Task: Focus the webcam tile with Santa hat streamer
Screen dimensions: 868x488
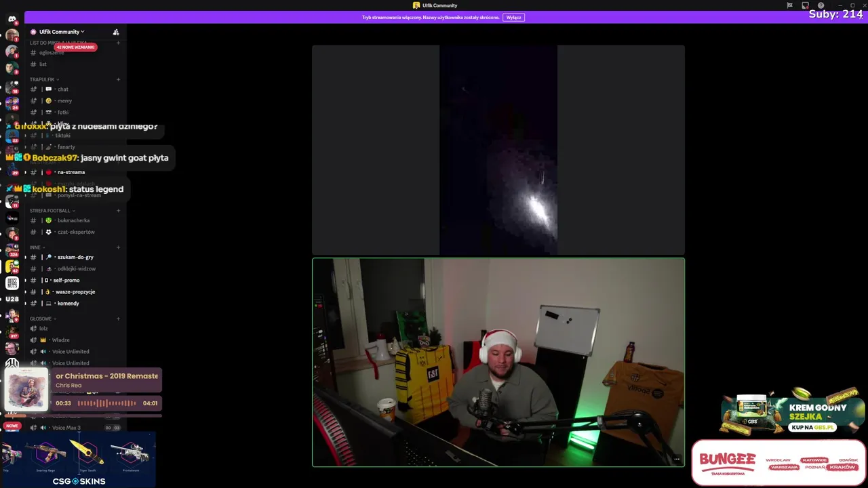Action: coord(498,363)
